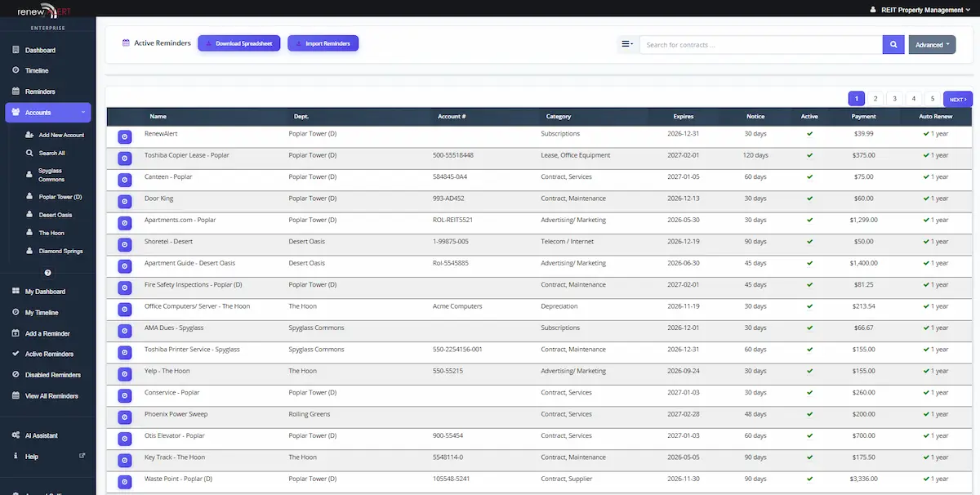Toggle Active checkmark for Shoretel - Desert
The width and height of the screenshot is (980, 495).
809,242
